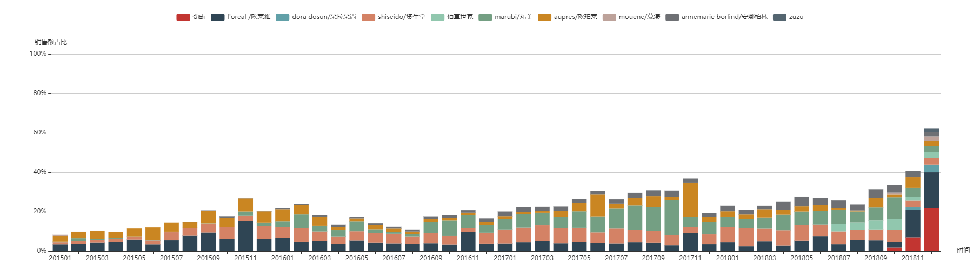This screenshot has height=270, width=980.
Task: Click the x-axis label 201701
Action: point(505,258)
